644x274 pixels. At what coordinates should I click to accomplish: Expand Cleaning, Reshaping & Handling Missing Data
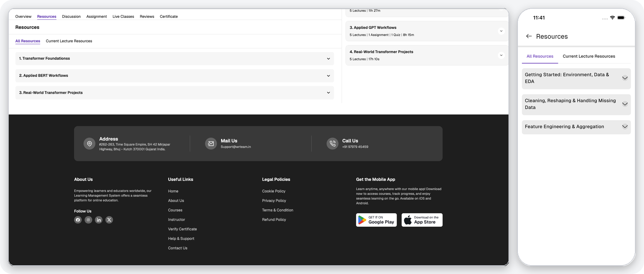coord(576,104)
